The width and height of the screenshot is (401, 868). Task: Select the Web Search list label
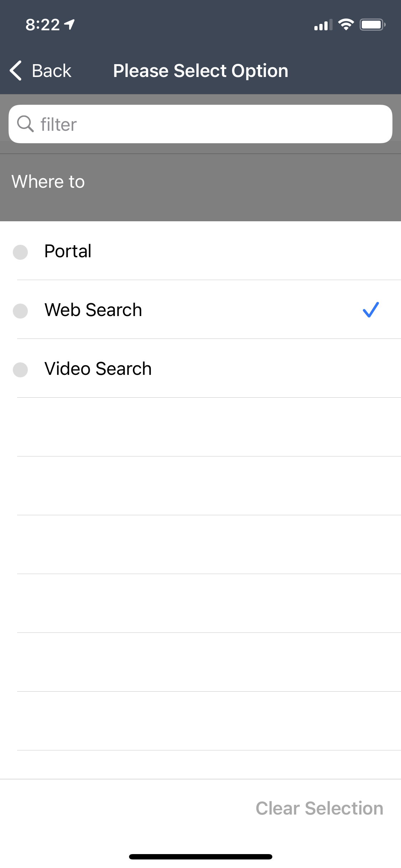click(93, 310)
